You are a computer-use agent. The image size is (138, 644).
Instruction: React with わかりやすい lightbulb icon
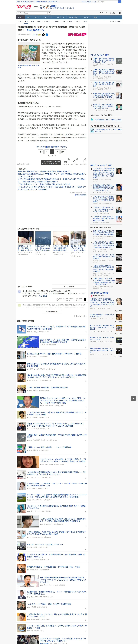[74, 162]
